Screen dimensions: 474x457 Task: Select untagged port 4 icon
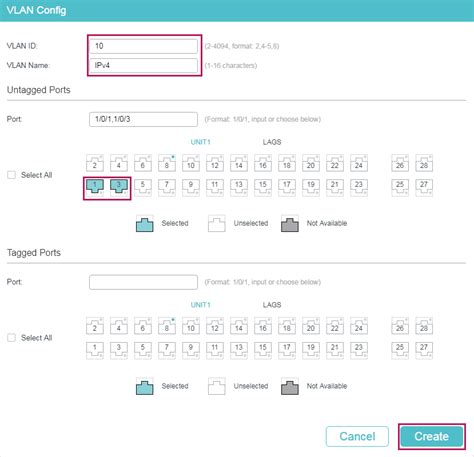coord(119,163)
